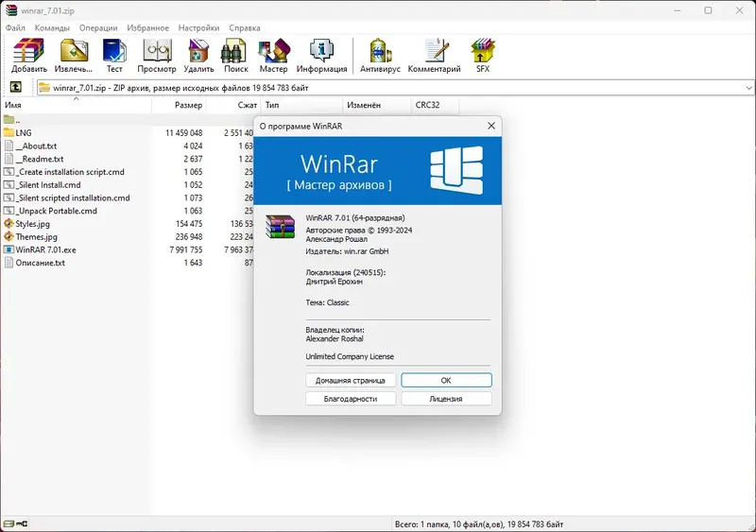Select the Themes.jpg image file icon

coord(9,237)
